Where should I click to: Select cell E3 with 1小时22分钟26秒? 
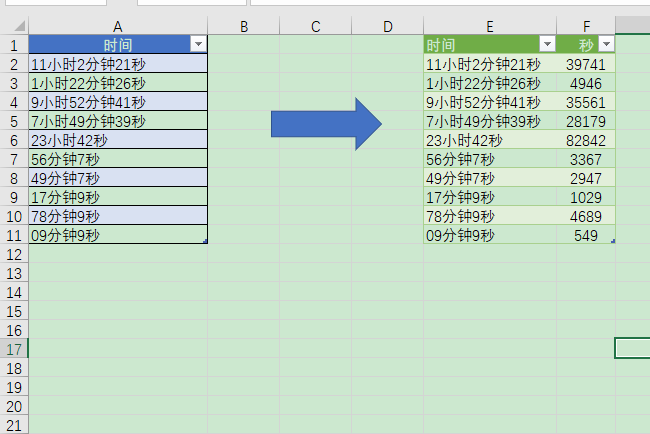(490, 82)
